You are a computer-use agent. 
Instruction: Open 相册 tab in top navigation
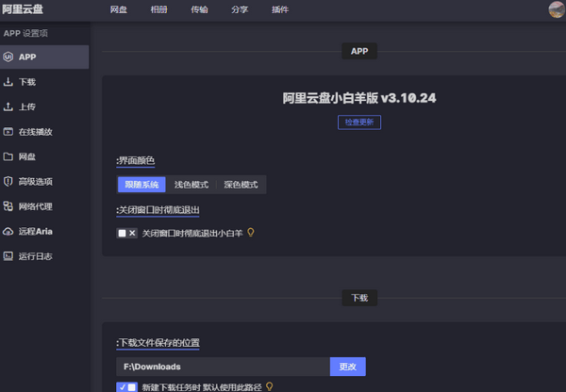[x=158, y=9]
